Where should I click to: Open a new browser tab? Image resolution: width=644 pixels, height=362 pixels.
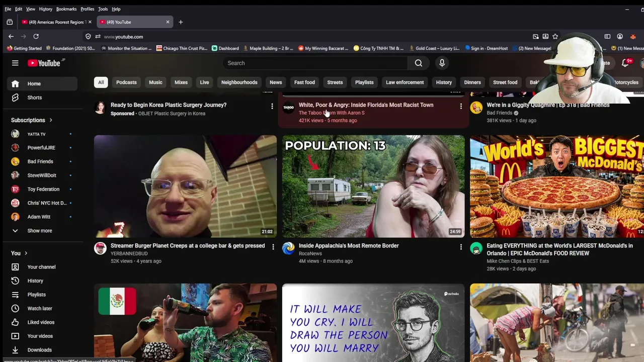[181, 22]
